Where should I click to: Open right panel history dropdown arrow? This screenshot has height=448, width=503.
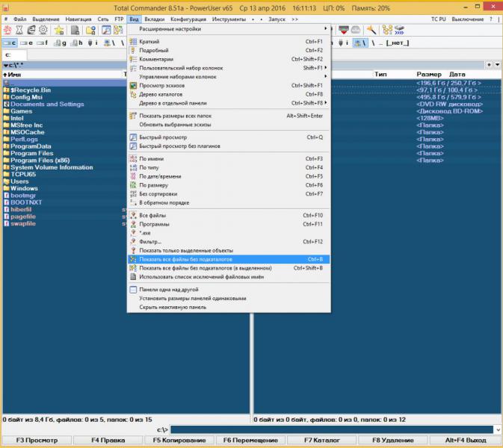(x=497, y=65)
